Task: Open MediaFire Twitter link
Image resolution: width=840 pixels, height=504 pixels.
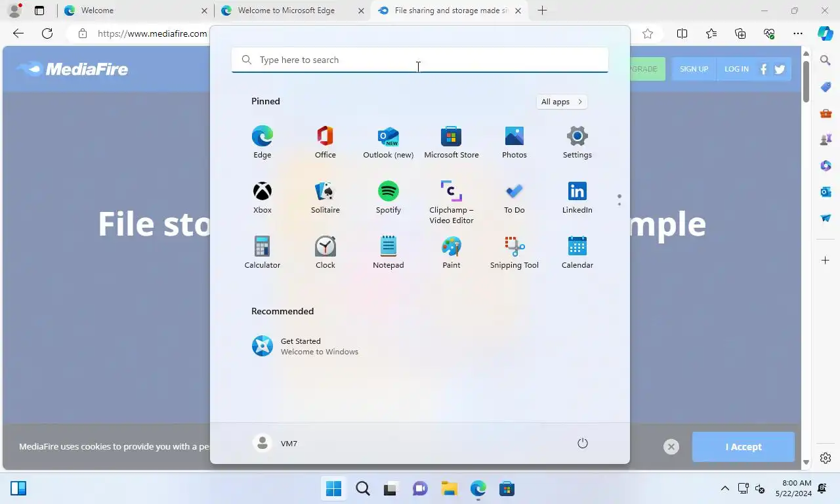Action: (x=780, y=69)
